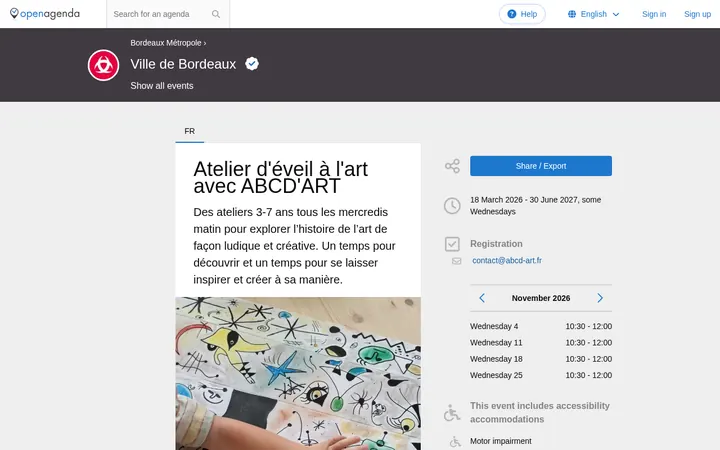Open the contact@abcd-art.fr email link
The image size is (720, 450).
coord(507,260)
